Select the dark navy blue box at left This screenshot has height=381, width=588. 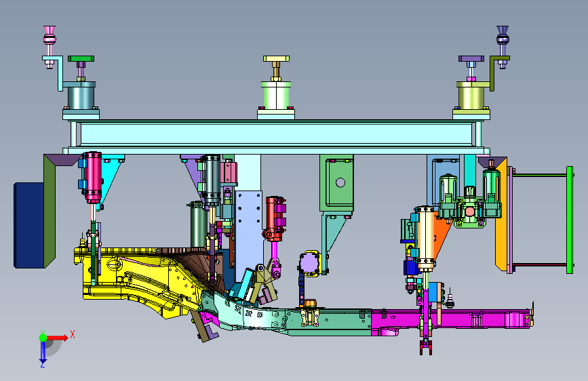(29, 225)
